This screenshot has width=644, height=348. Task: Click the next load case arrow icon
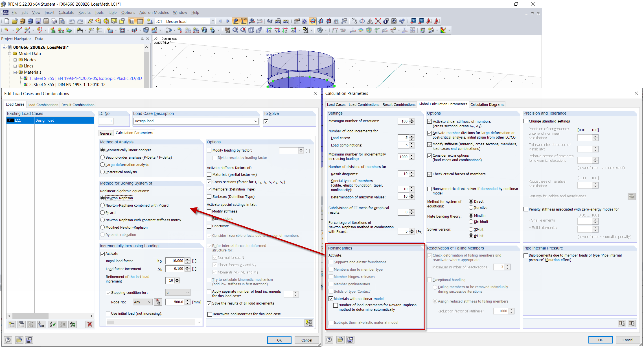pos(228,21)
